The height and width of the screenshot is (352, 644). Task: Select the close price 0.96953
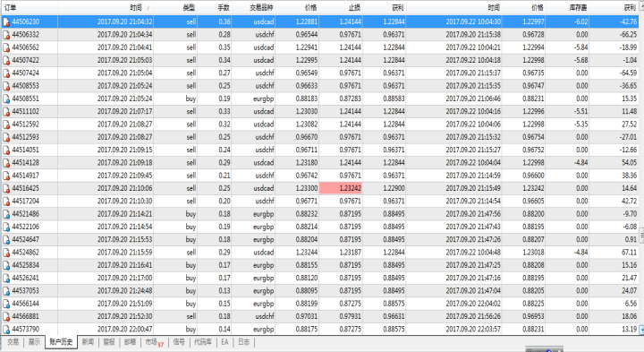click(x=533, y=316)
